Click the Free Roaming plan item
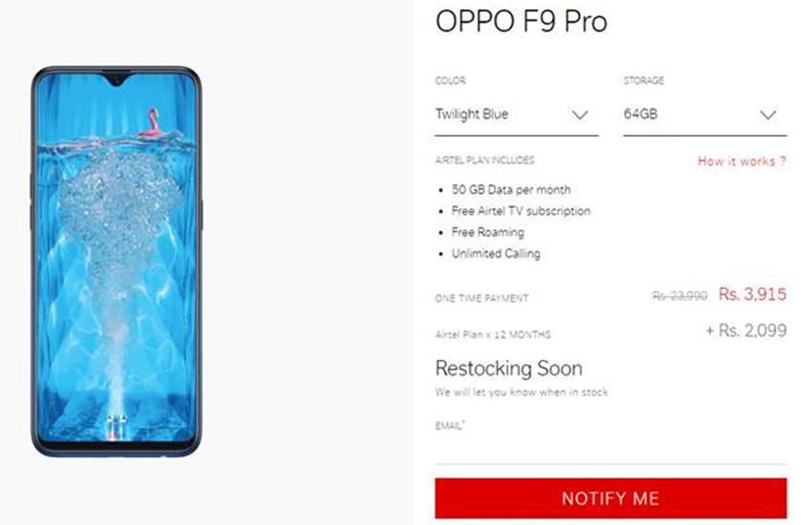Image resolution: width=812 pixels, height=525 pixels. click(x=488, y=232)
